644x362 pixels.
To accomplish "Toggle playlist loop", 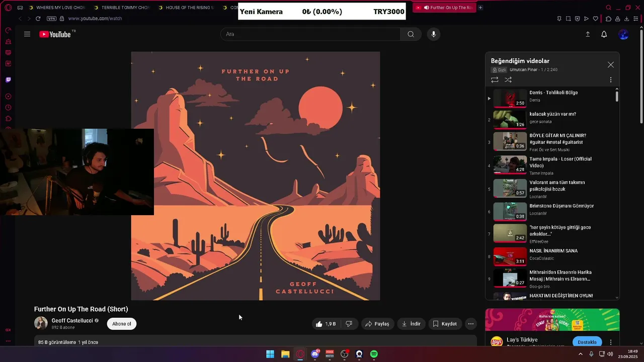I will tap(495, 80).
